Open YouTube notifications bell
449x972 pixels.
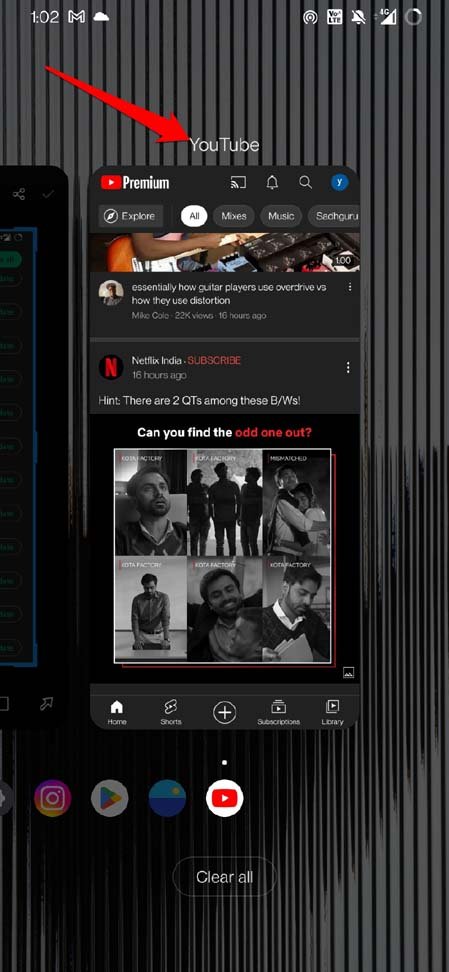(x=272, y=182)
